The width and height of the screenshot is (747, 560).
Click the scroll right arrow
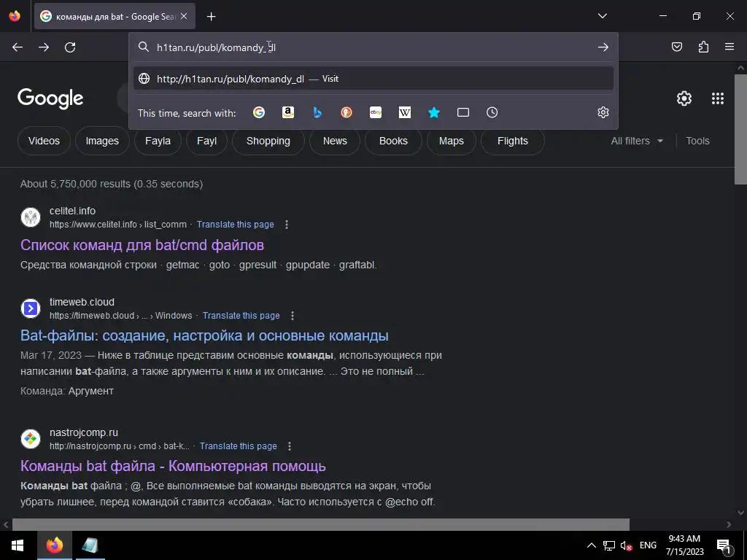coord(729,524)
